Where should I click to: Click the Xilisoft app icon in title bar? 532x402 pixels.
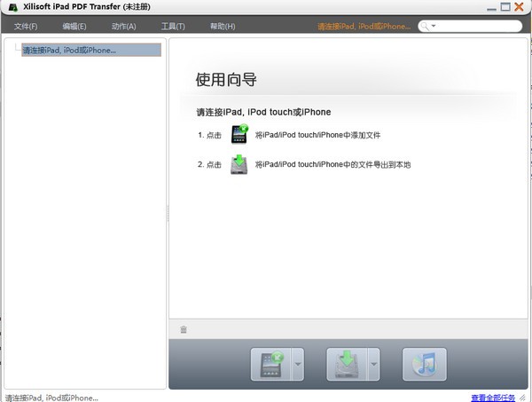(12, 7)
